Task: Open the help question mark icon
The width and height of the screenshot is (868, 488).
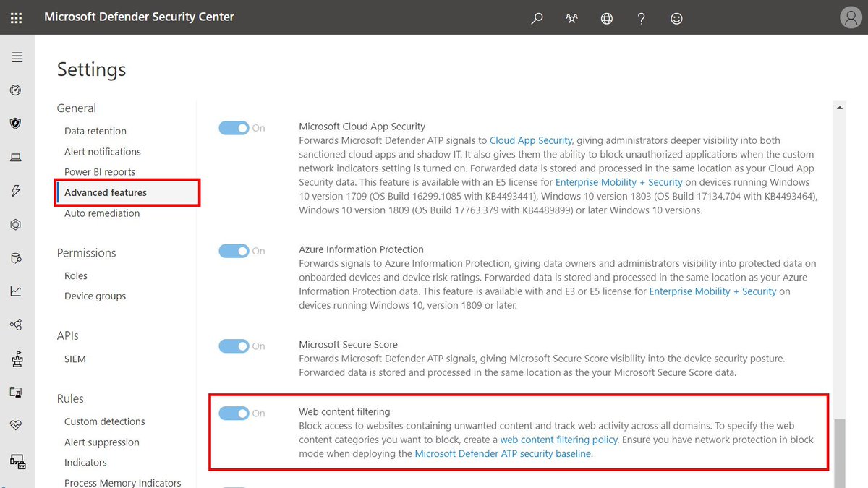Action: pyautogui.click(x=642, y=18)
